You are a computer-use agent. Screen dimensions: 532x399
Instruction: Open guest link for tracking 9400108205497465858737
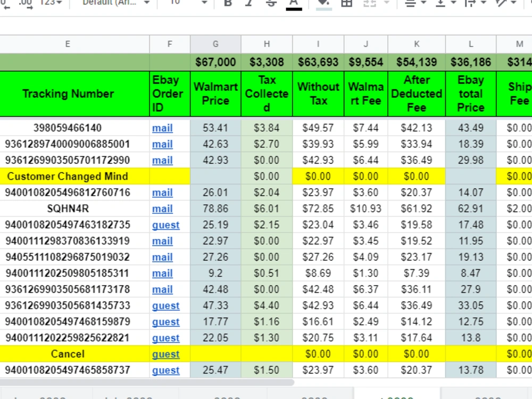(165, 370)
